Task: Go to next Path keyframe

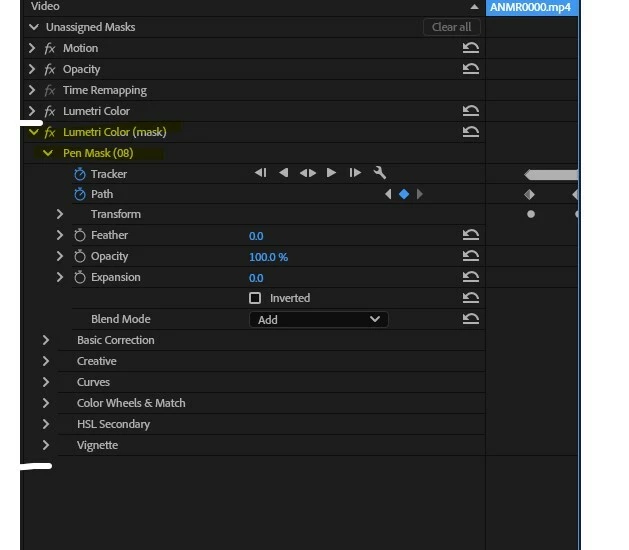Action: (x=420, y=194)
